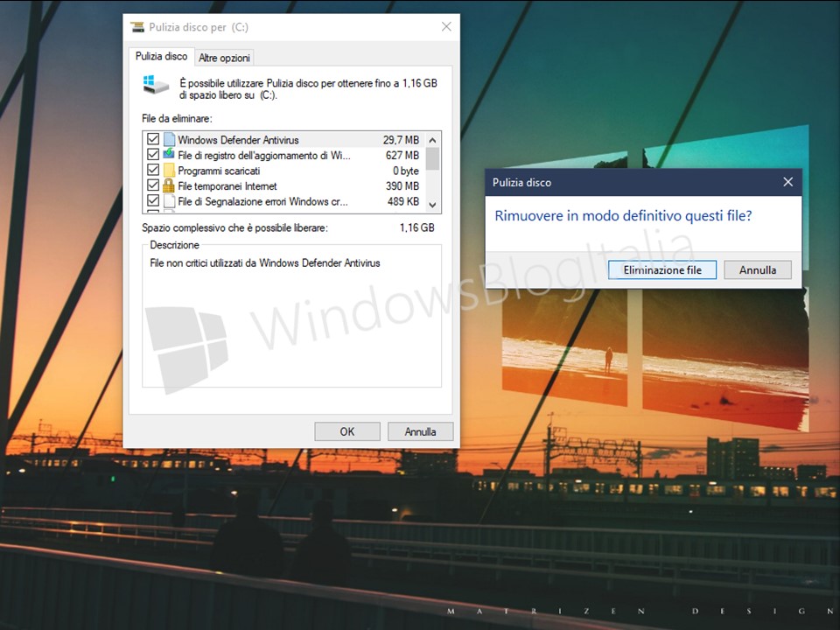Uncheck the Programmi scaricati checkbox
840x630 pixels.
154,171
